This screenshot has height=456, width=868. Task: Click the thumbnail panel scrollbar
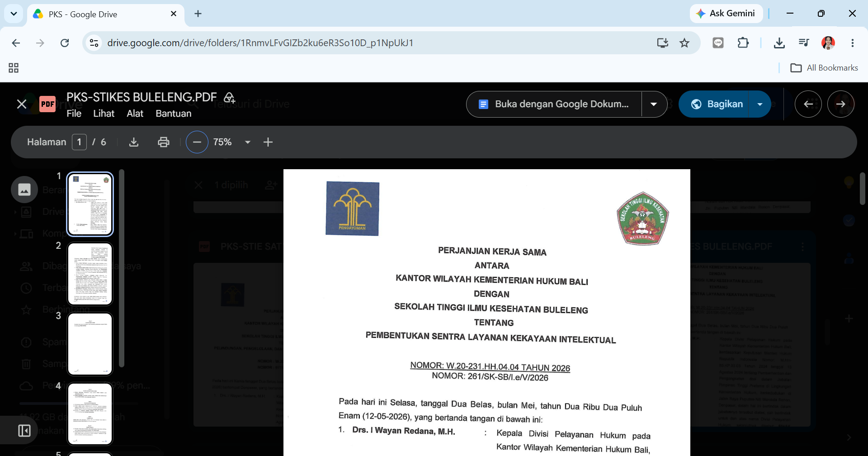(121, 268)
